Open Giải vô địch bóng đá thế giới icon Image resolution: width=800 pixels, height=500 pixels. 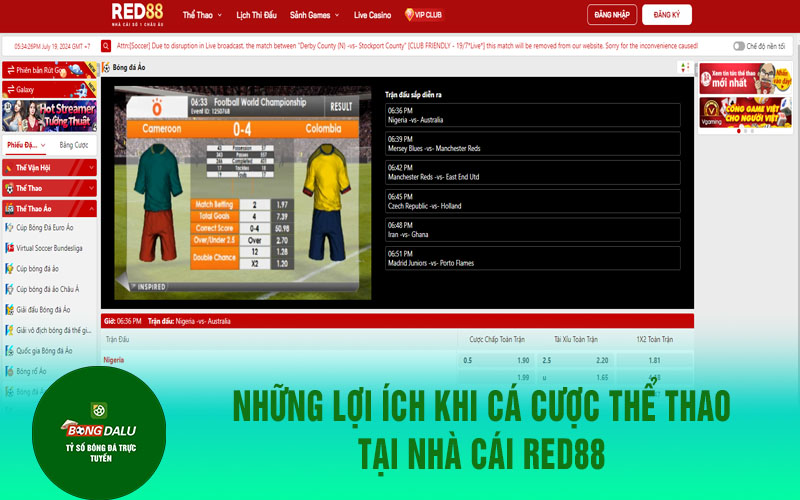pos(9,330)
